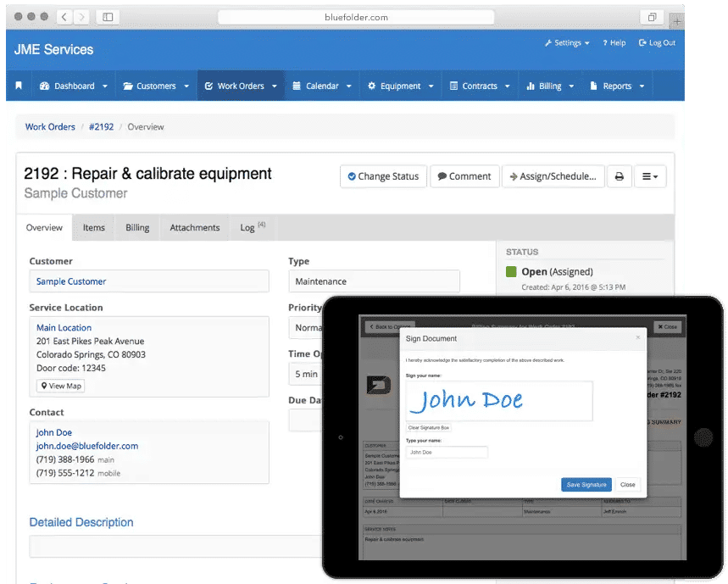Print the work order with printer icon
Viewport: 728px width, 584px height.
(620, 176)
